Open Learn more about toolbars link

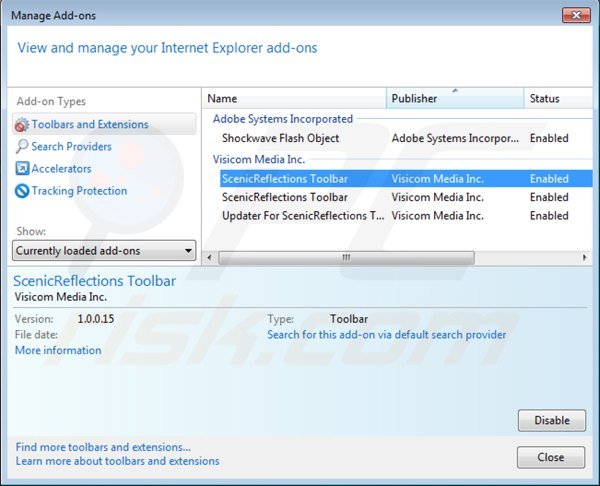pyautogui.click(x=117, y=461)
